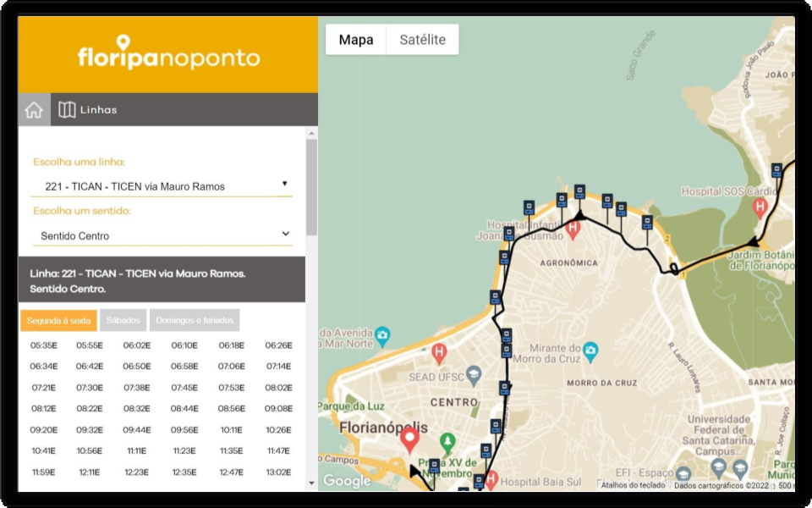This screenshot has height=508, width=812.
Task: Select departure time 05:35E
Action: click(43, 345)
